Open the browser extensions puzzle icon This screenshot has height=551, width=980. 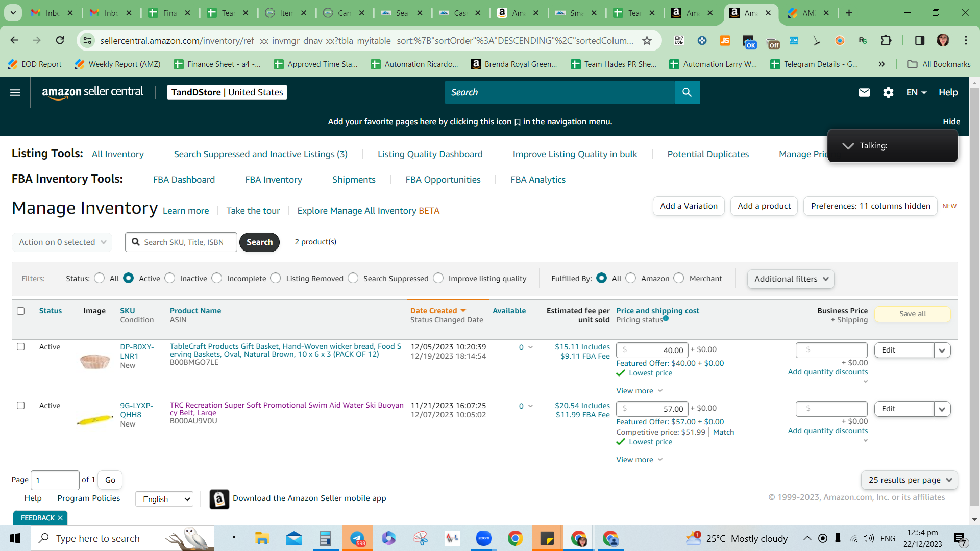pyautogui.click(x=886, y=40)
